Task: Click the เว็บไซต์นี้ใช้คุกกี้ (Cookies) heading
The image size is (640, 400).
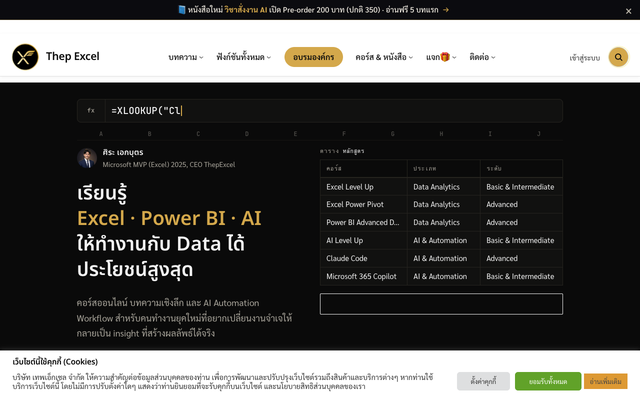Action: (55, 362)
